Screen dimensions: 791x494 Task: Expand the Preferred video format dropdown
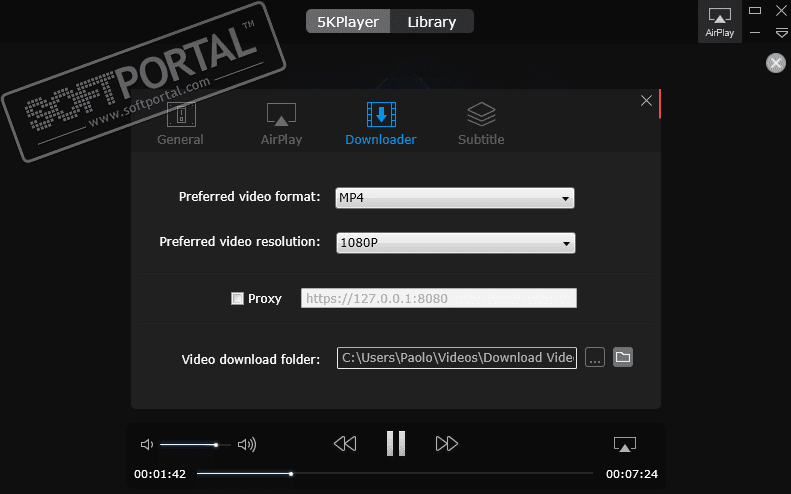[x=455, y=198]
